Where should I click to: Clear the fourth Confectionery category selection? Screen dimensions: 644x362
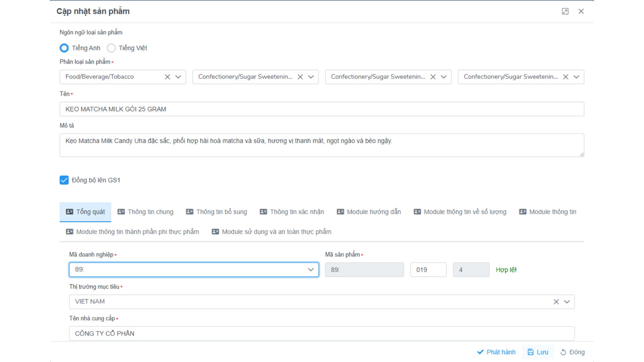566,77
